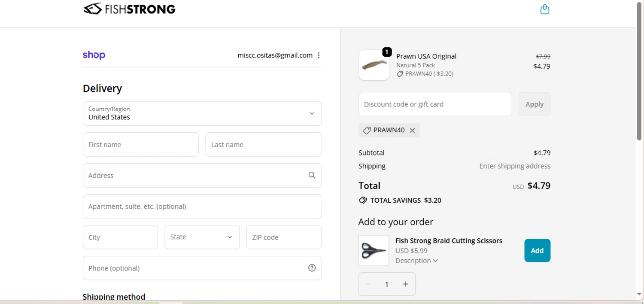Click the Total Savings tag icon
The height and width of the screenshot is (304, 644).
pos(363,200)
